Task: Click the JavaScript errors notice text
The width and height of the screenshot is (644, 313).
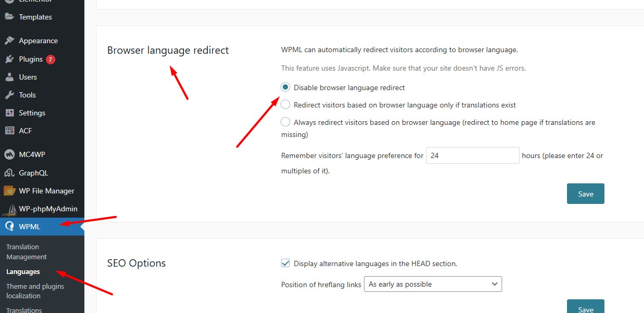Action: [403, 68]
